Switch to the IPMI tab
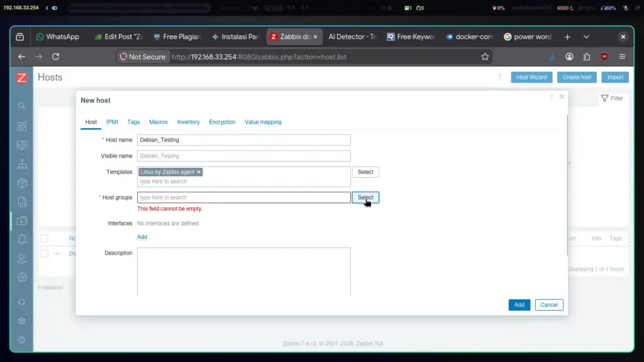Viewport: 644px width, 362px height. tap(112, 122)
